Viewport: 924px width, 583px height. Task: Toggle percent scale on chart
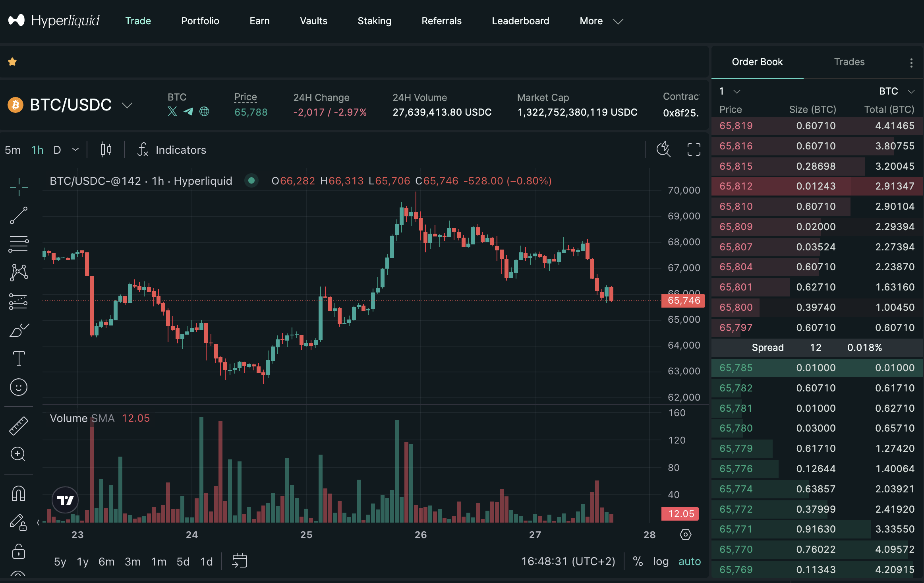(638, 561)
